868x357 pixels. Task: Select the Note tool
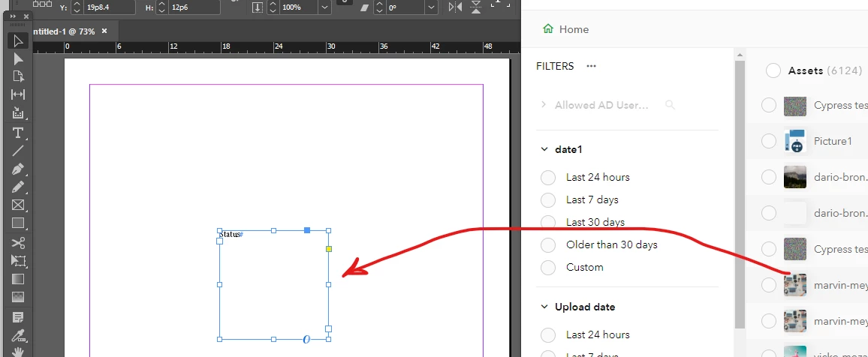[18, 317]
